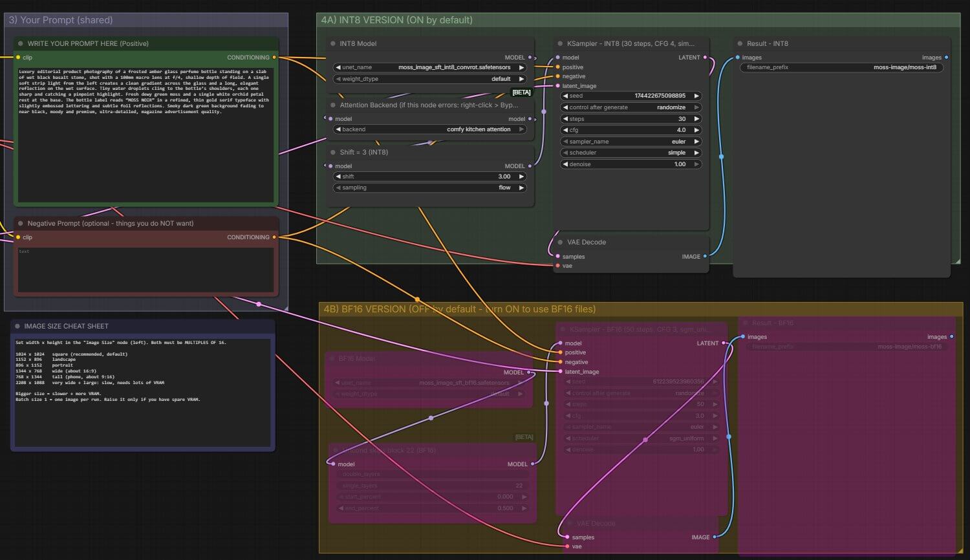Open the backend dropdown showing comfy kitchen attention

(429, 129)
